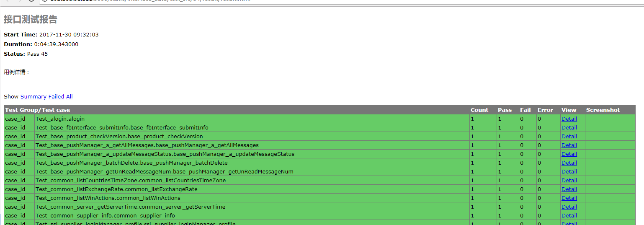This screenshot has width=644, height=225.
Task: Open Detail for Test_alogin.alogin
Action: point(569,119)
